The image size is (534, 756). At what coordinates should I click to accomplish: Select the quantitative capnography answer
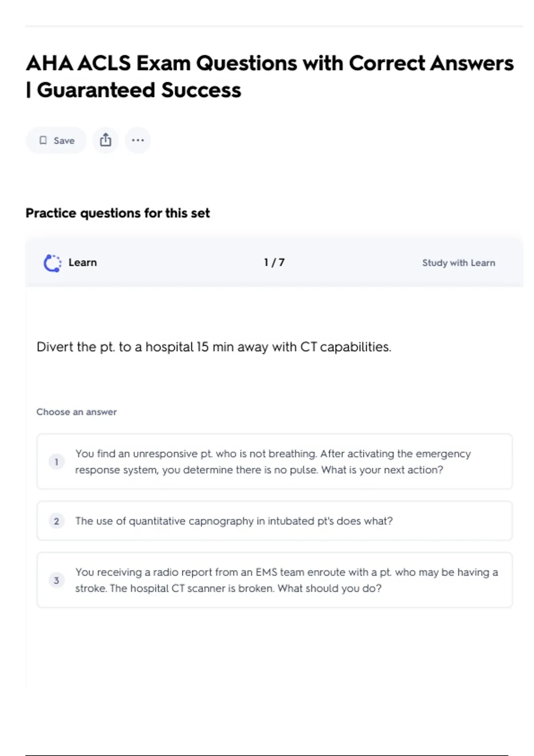click(x=234, y=521)
